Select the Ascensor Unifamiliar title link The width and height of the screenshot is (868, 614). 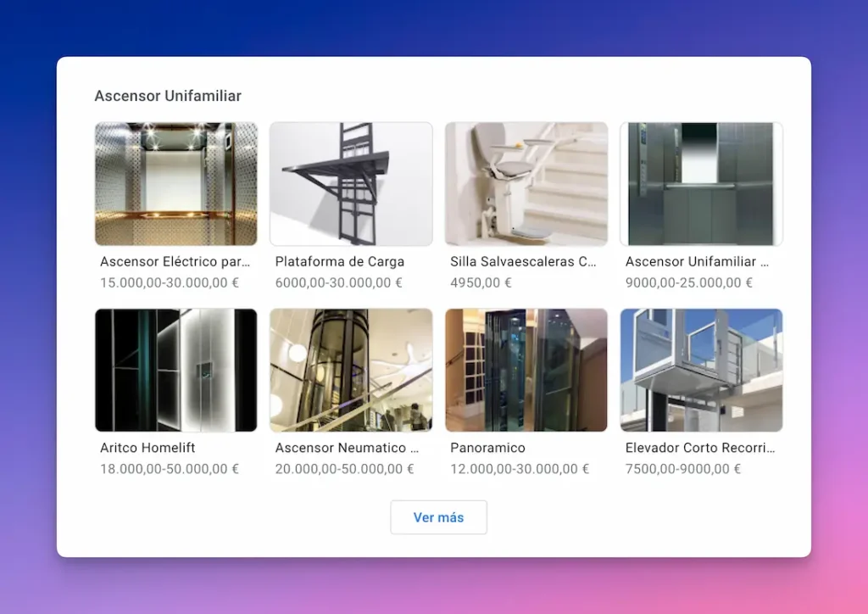695,262
